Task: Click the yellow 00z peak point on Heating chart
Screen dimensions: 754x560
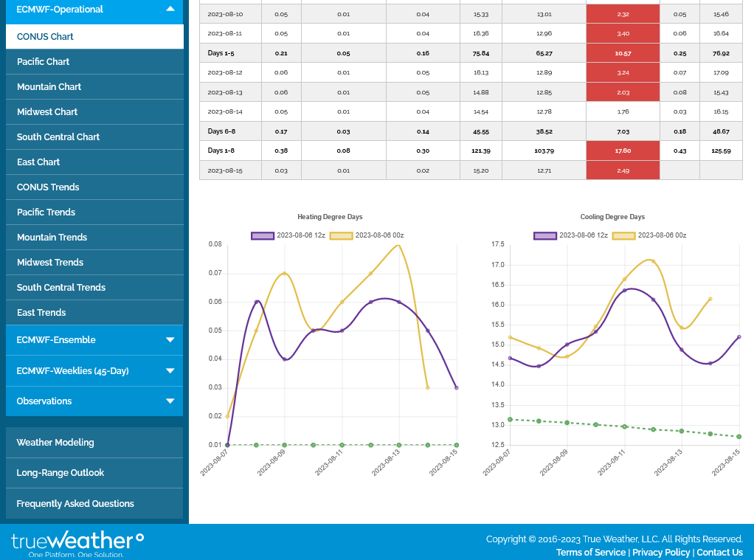Action: coord(399,244)
